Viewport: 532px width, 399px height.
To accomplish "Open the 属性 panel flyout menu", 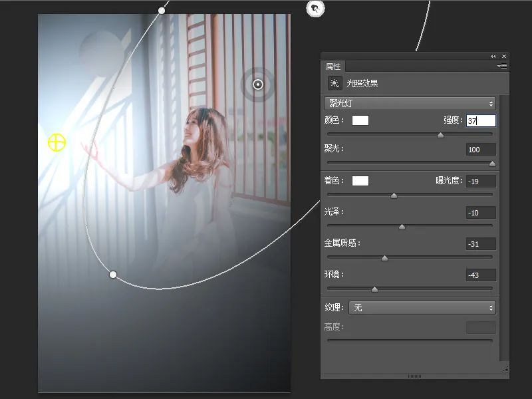I will click(x=502, y=66).
